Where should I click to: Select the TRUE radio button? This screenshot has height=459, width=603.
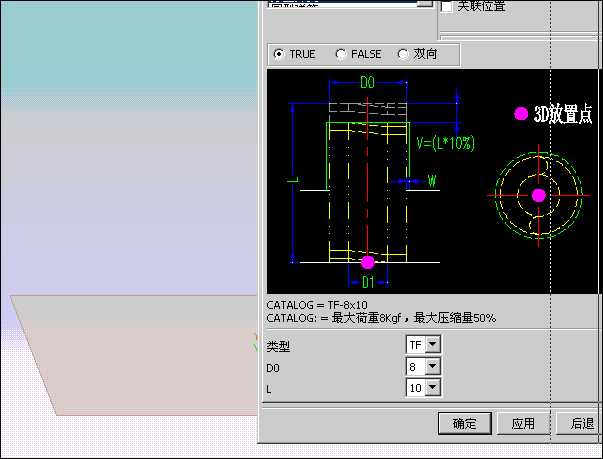pos(279,54)
